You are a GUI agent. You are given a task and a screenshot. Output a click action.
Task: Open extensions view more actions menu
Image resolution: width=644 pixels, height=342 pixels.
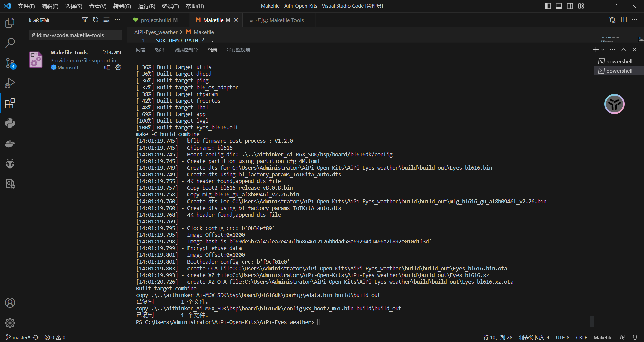pos(117,20)
